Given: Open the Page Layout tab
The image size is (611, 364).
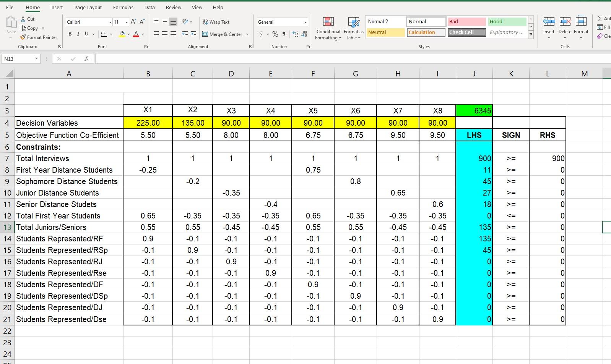Looking at the screenshot, I should point(88,7).
